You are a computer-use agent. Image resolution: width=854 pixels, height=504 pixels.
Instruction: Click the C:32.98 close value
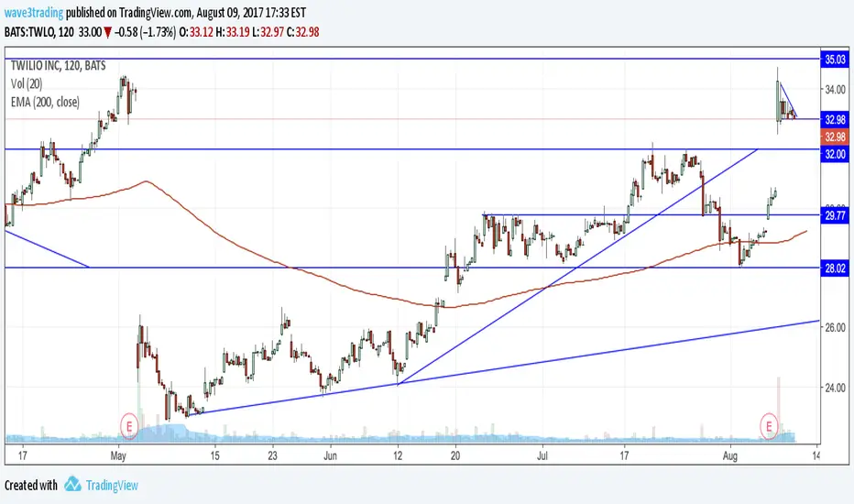[302, 32]
